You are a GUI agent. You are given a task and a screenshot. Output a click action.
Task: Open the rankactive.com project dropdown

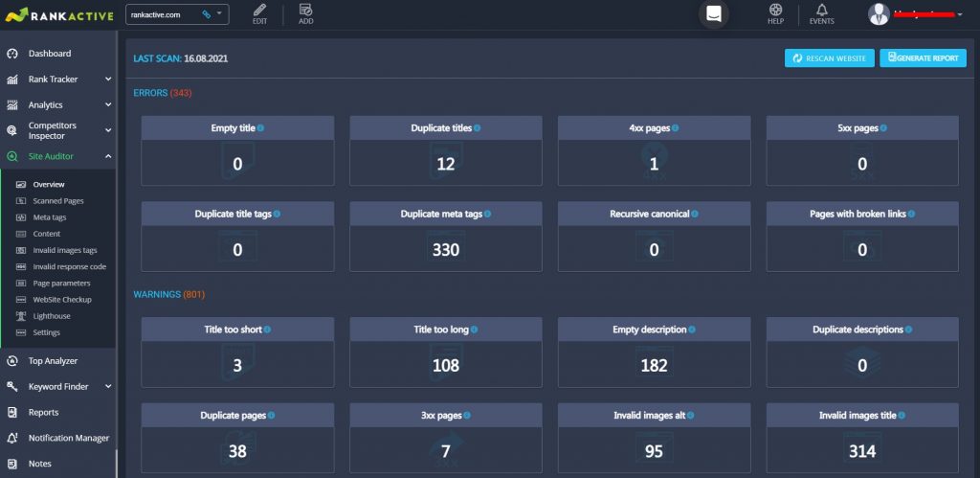177,14
